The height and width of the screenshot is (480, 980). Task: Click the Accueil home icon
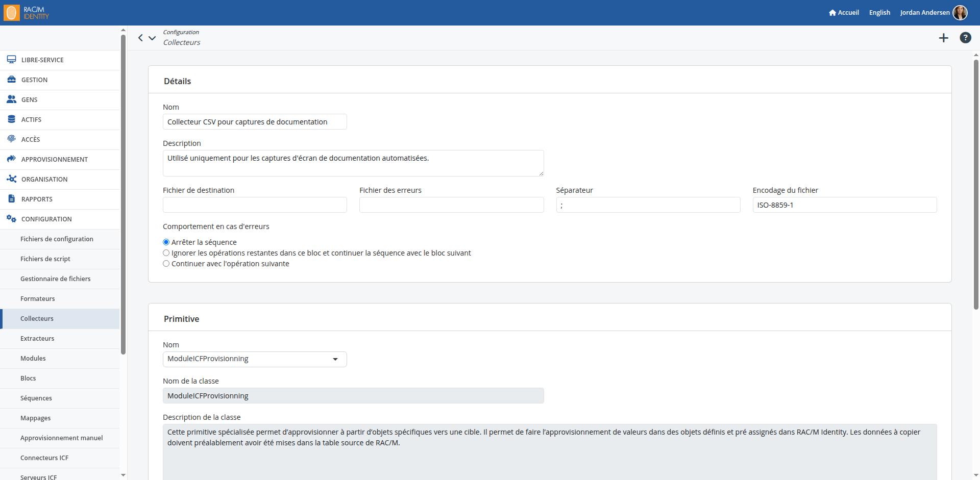point(832,13)
